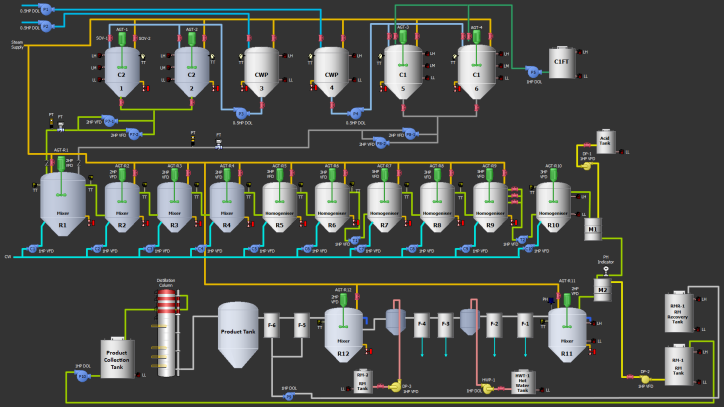Screen dimensions: 724x407
Task: Select CWP tank number 3
Action: (x=262, y=70)
